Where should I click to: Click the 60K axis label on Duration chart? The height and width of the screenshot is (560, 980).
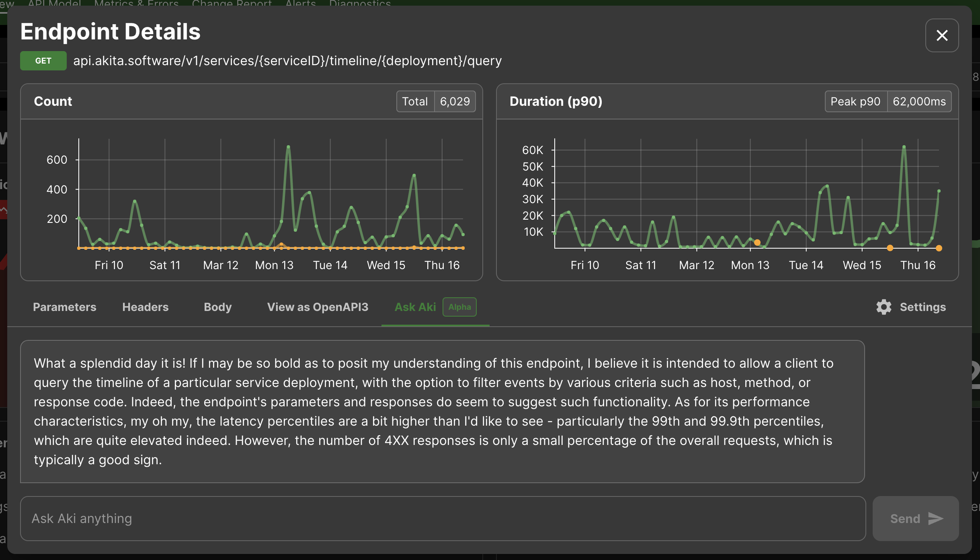tap(533, 150)
